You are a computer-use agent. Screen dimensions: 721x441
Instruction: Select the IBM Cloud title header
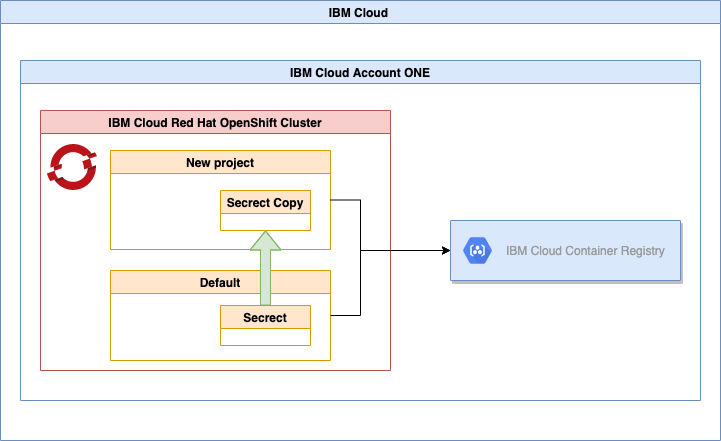click(x=360, y=12)
